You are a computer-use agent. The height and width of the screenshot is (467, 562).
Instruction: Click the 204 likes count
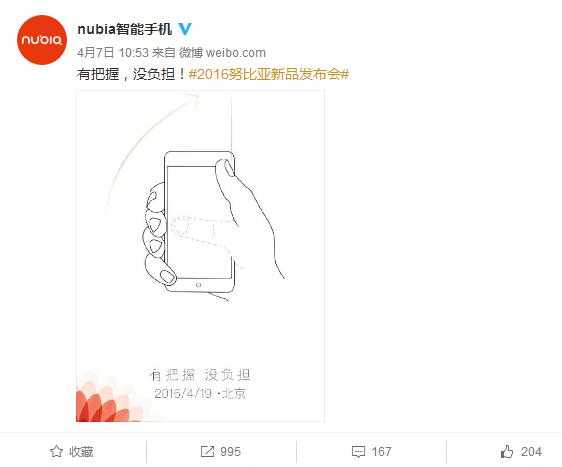(x=531, y=452)
